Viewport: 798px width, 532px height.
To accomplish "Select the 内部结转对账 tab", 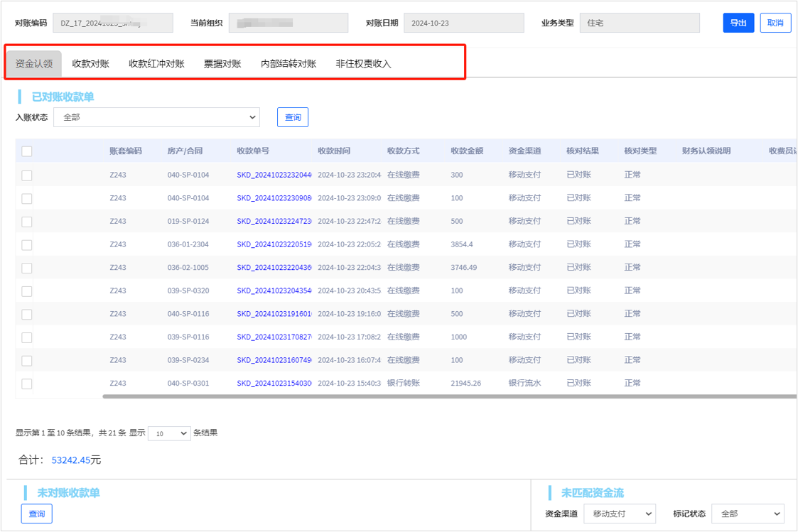I will (x=289, y=64).
